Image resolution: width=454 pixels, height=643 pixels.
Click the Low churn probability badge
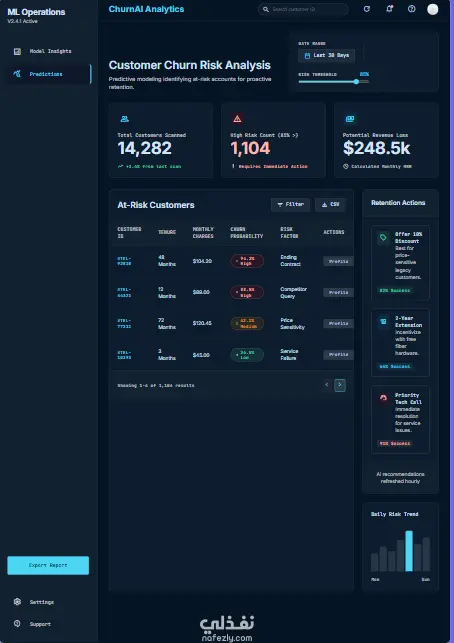247,355
